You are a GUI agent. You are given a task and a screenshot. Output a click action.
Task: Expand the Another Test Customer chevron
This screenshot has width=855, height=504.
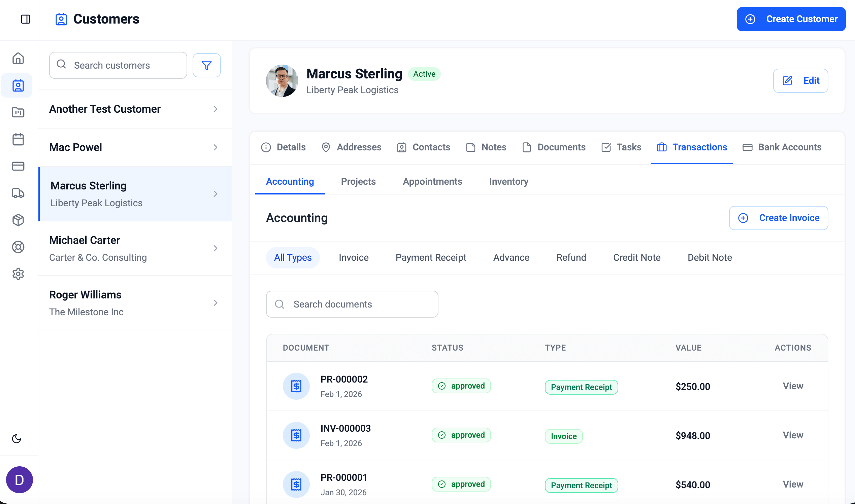(x=215, y=109)
